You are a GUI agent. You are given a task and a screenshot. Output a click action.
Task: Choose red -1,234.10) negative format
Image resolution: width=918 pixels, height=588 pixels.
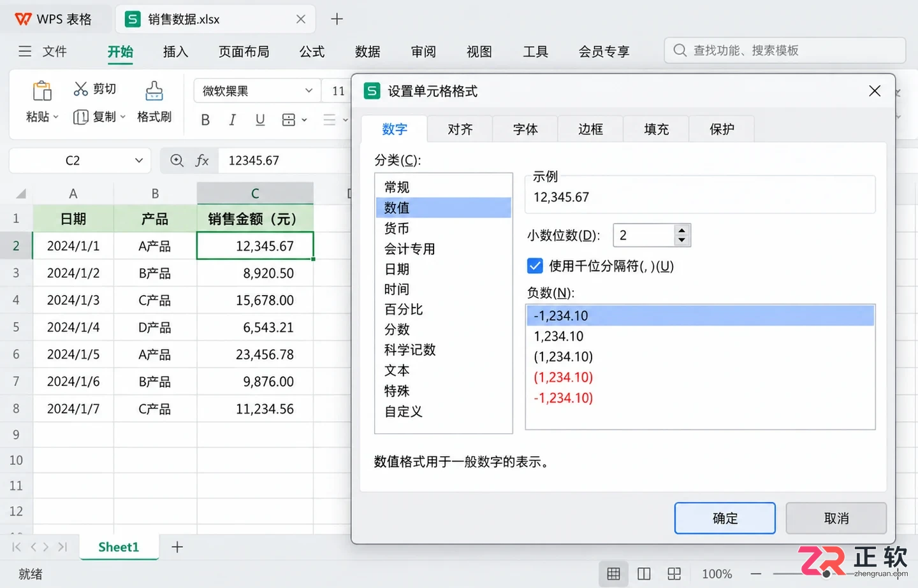(x=700, y=398)
